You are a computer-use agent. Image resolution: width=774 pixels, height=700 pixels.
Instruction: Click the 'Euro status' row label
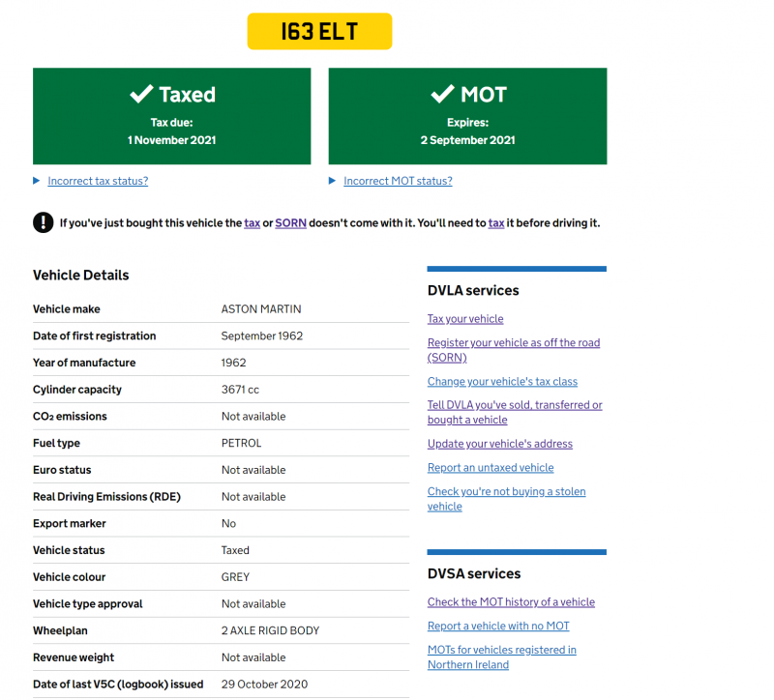[62, 470]
